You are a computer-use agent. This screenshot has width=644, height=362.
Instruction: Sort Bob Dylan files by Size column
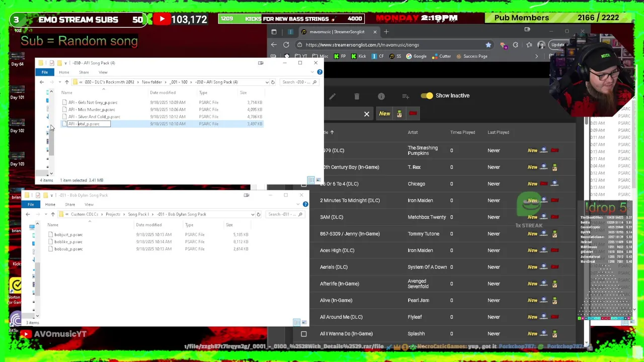229,225
